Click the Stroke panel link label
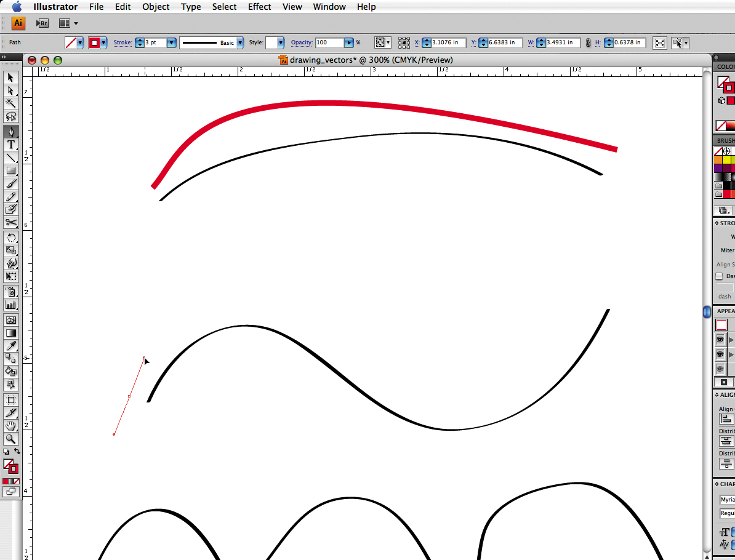This screenshot has height=560, width=735. pyautogui.click(x=122, y=43)
